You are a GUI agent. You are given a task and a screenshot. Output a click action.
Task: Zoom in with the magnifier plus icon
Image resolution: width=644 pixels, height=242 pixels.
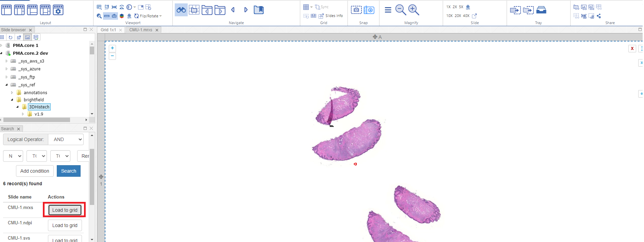pos(413,10)
